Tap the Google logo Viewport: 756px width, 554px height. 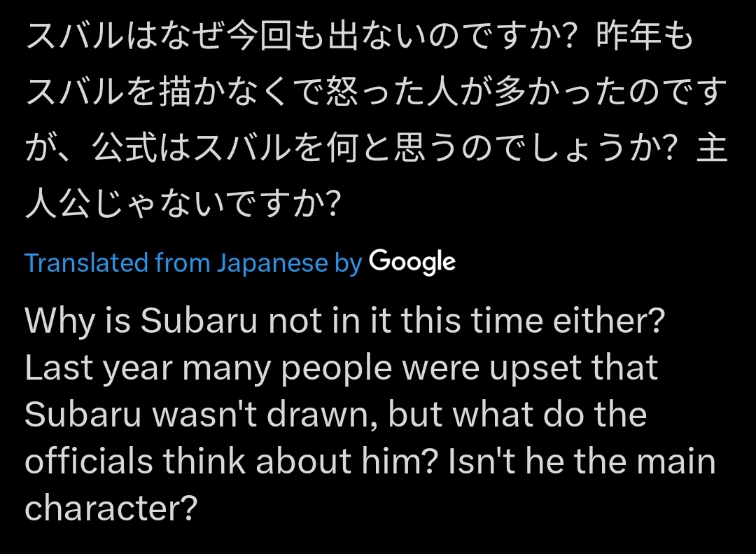412,263
